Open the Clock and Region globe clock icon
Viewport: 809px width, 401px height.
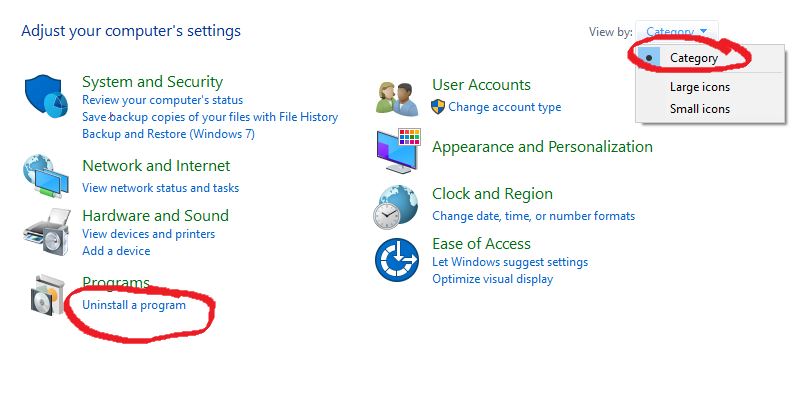396,206
